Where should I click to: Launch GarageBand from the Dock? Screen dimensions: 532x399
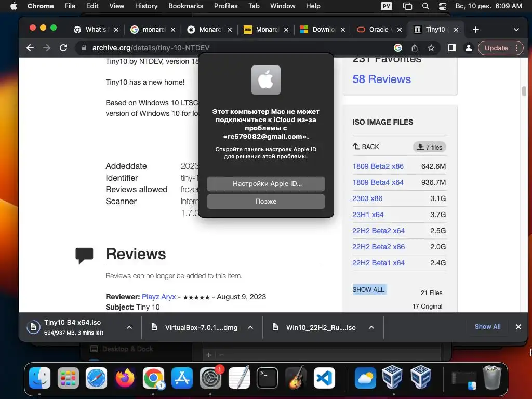pyautogui.click(x=296, y=378)
